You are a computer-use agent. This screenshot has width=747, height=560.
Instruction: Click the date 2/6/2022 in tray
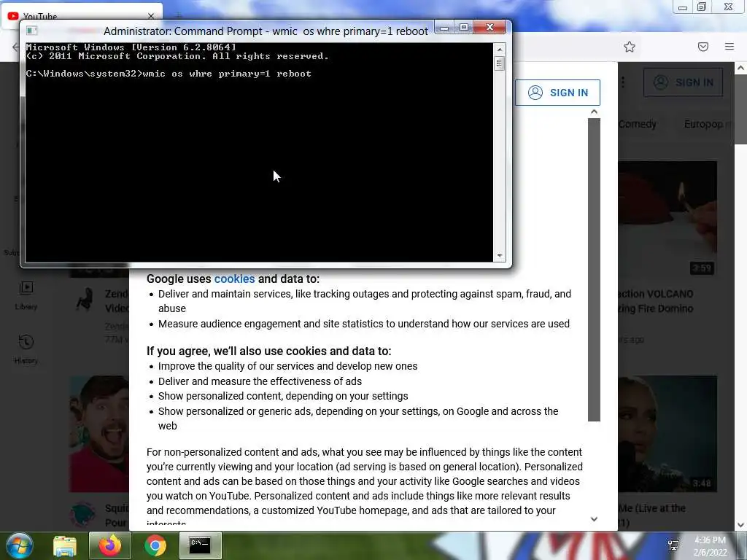tap(711, 553)
